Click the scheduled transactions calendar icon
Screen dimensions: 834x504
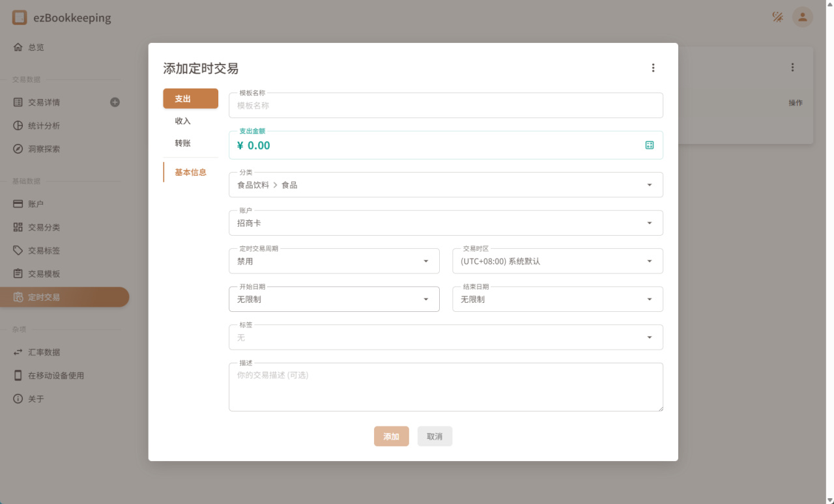click(18, 297)
